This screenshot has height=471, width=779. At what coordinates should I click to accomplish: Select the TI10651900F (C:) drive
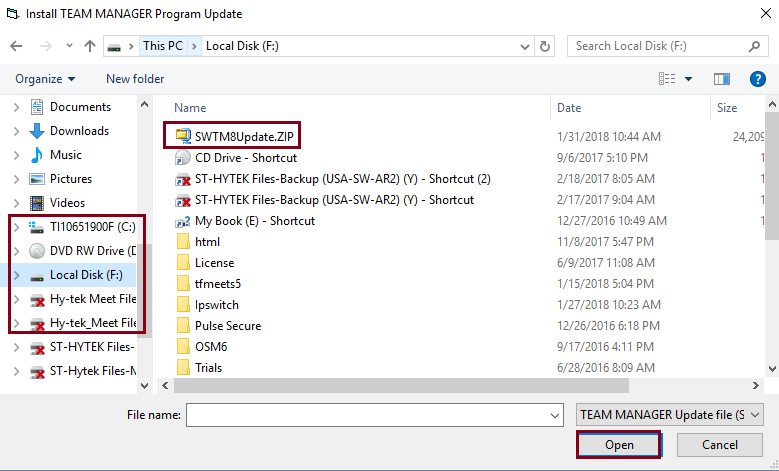pos(92,227)
